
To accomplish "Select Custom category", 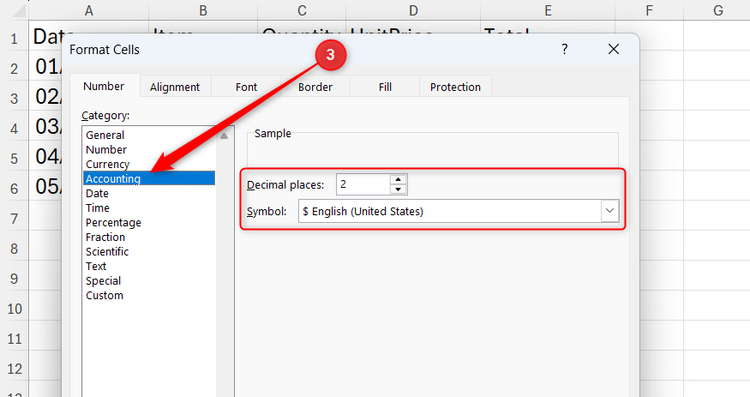I will click(149, 295).
